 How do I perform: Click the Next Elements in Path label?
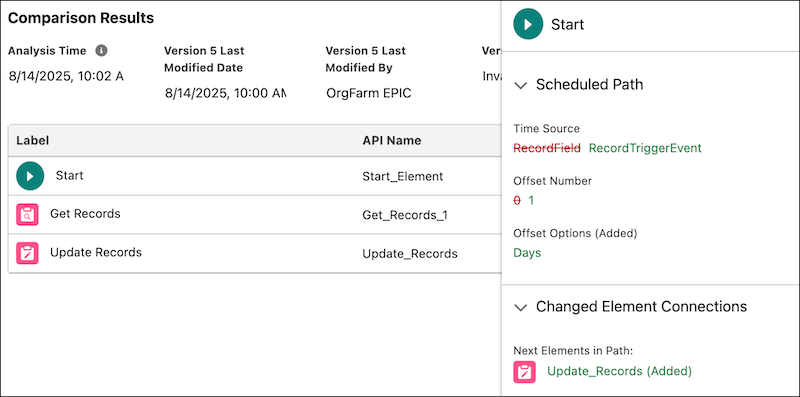[573, 351]
